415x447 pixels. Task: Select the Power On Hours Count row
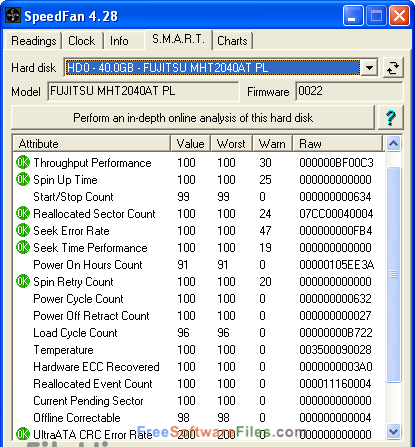point(199,264)
